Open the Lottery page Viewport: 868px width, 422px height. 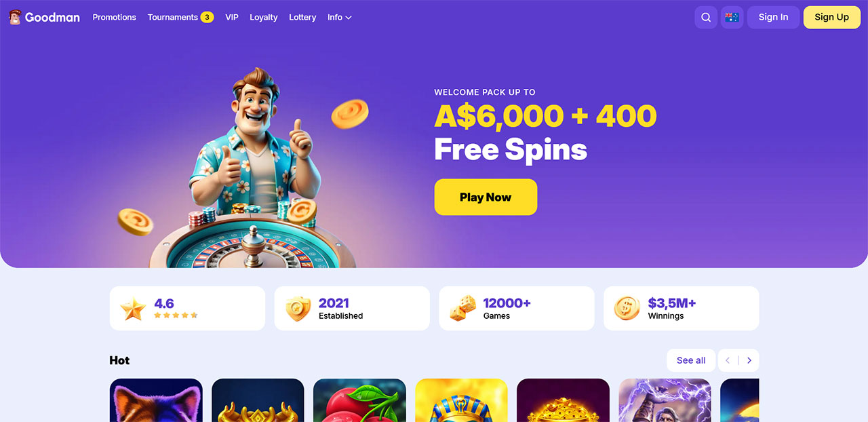302,18
